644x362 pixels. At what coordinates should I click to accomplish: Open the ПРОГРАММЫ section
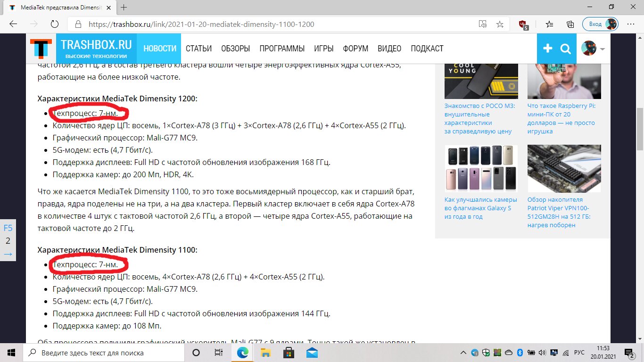[x=282, y=49]
